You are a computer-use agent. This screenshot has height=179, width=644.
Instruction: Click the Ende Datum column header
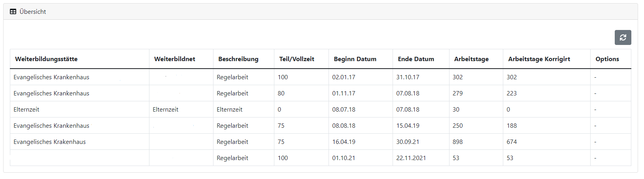[x=416, y=59]
